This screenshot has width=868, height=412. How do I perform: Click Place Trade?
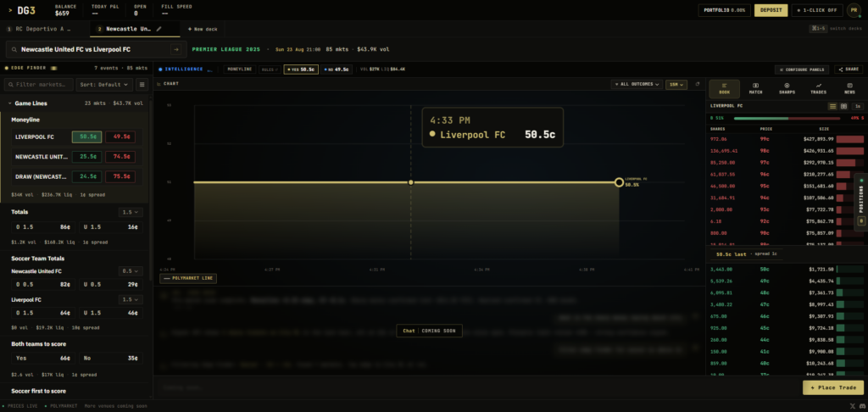point(833,387)
